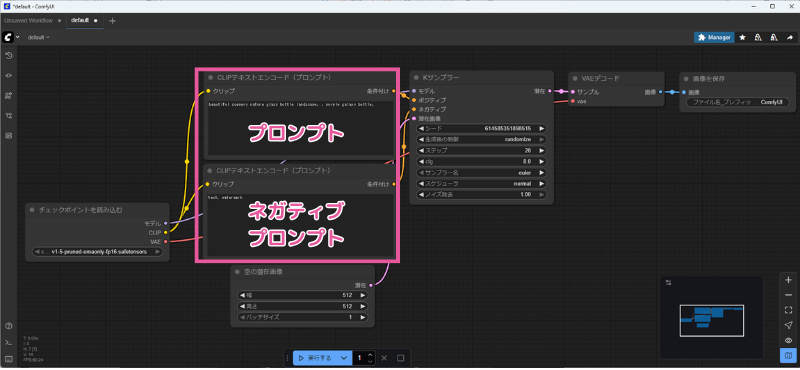Click the first model-unload icon after star
The width and height of the screenshot is (800, 370).
(x=758, y=37)
